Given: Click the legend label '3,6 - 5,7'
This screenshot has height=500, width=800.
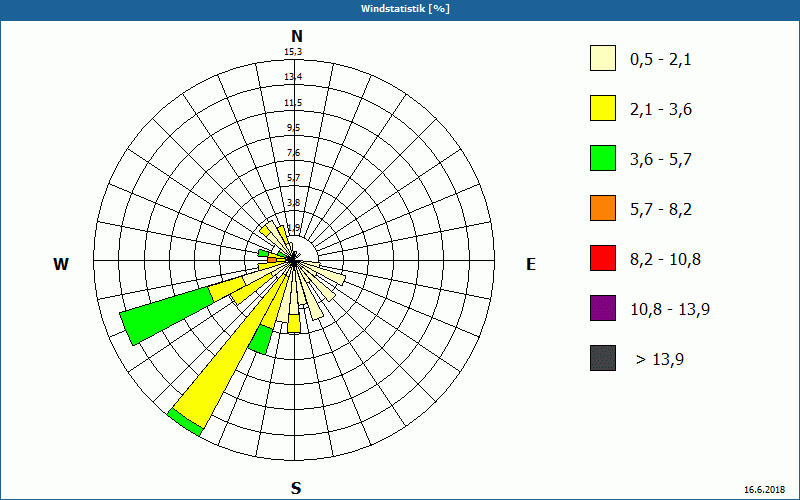Looking at the screenshot, I should click(x=661, y=160).
